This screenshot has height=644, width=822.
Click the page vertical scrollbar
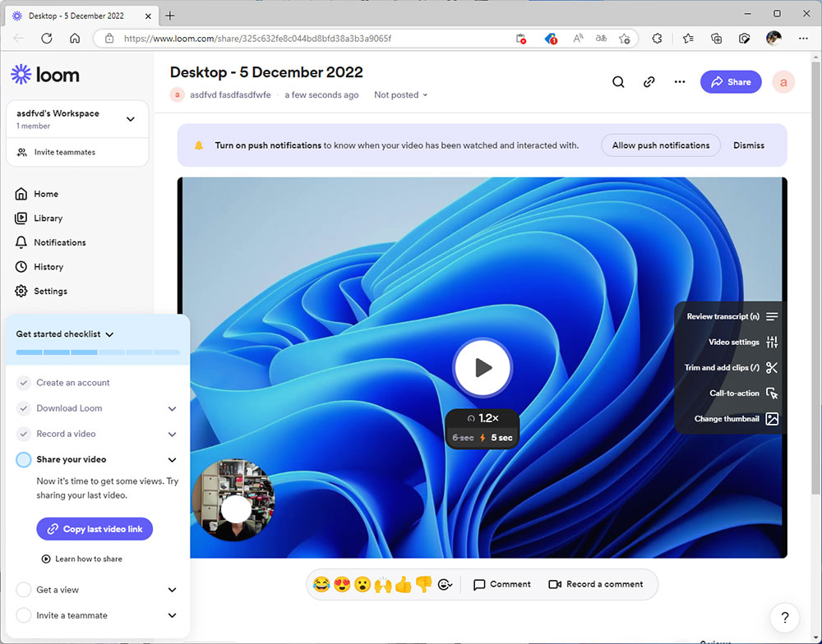pyautogui.click(x=816, y=278)
